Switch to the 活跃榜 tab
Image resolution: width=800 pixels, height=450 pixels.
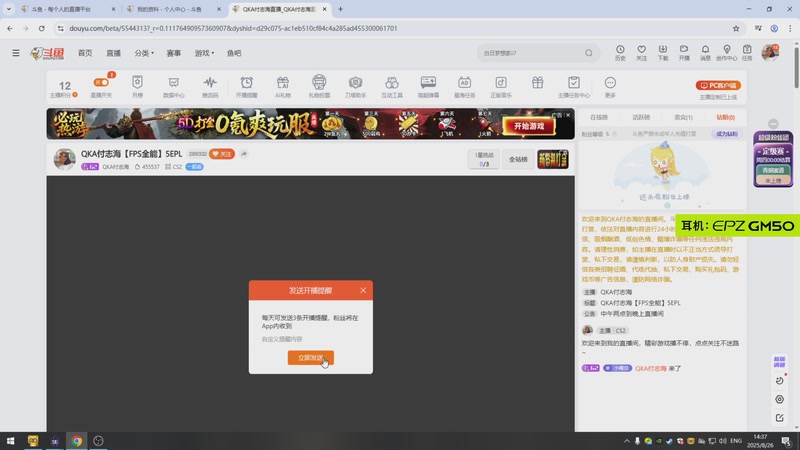[641, 117]
